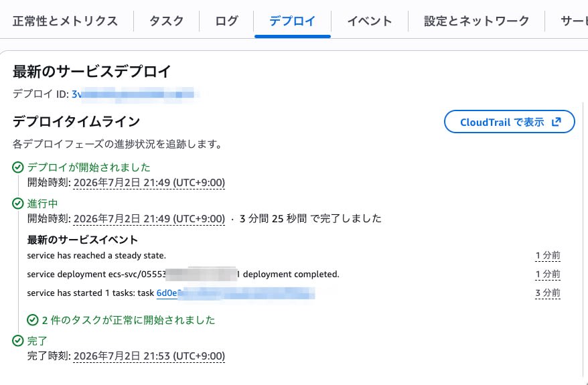Image resolution: width=588 pixels, height=385 pixels.
Task: Click the 最新のサービスデプロイ heading
Action: [92, 71]
